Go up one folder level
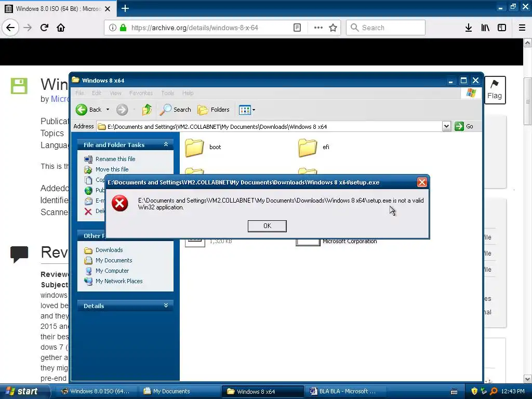The height and width of the screenshot is (399, 532). pos(147,110)
